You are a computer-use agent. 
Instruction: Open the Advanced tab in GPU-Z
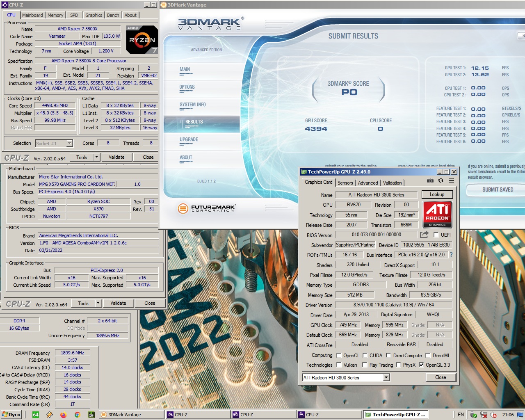click(x=368, y=183)
